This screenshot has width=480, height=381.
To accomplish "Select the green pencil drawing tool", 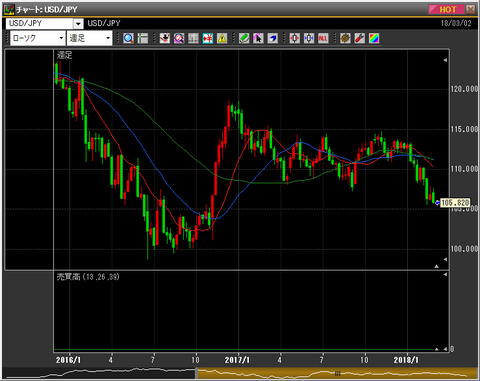I will [x=244, y=38].
